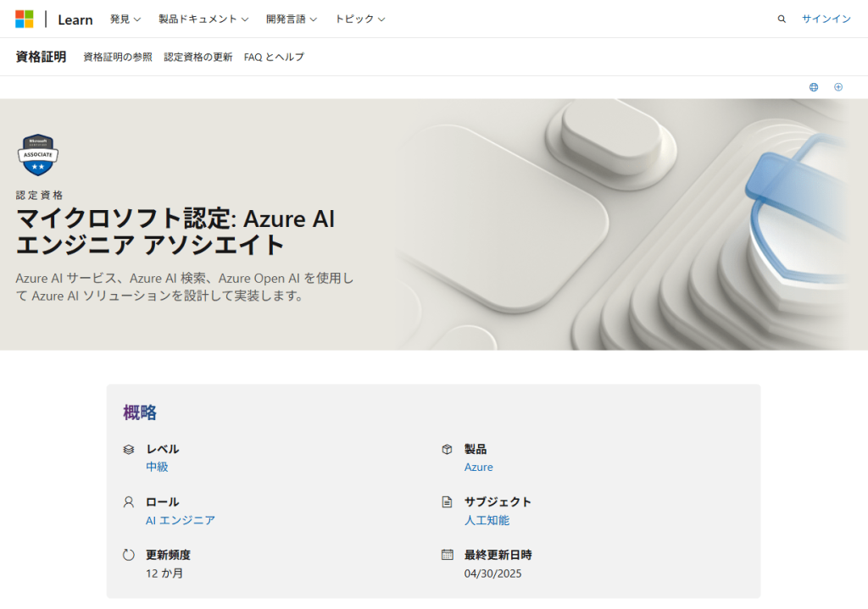Click the 概略 heading

click(140, 412)
